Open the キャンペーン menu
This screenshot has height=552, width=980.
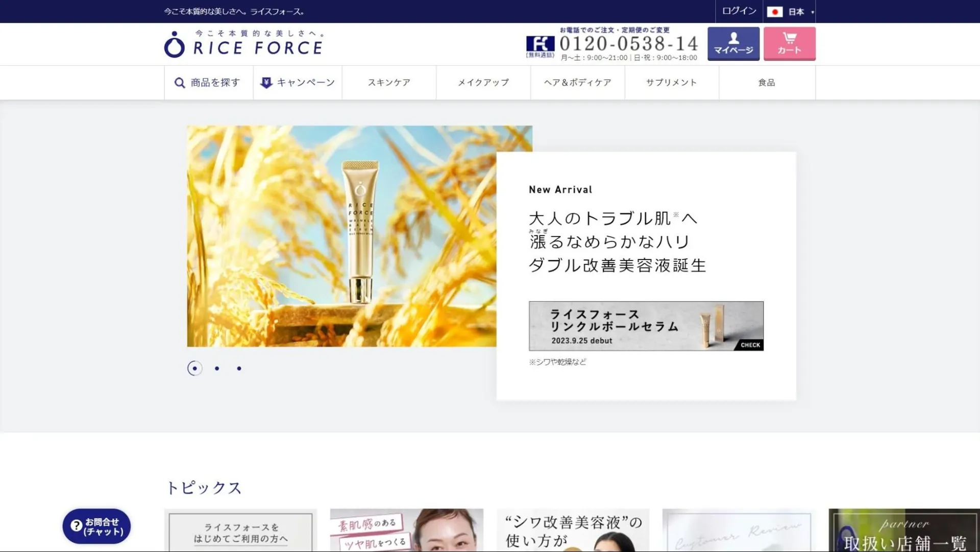click(x=298, y=83)
